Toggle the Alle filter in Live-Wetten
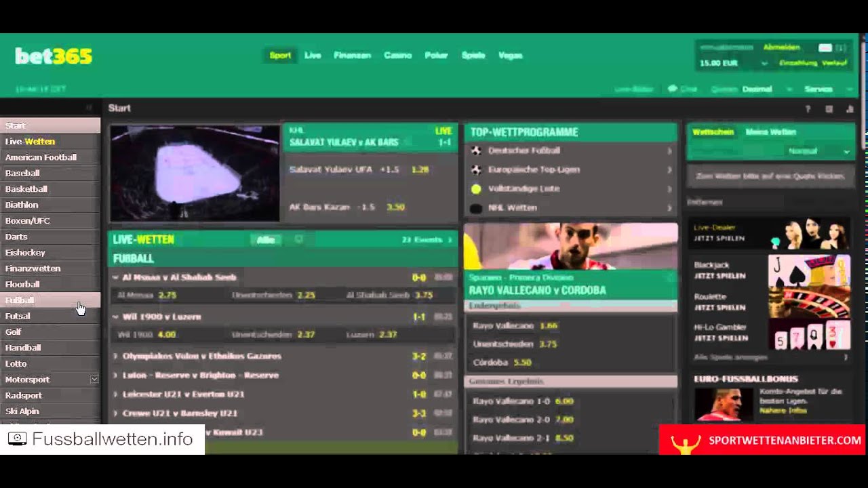Viewport: 868px width, 488px height. [x=266, y=240]
